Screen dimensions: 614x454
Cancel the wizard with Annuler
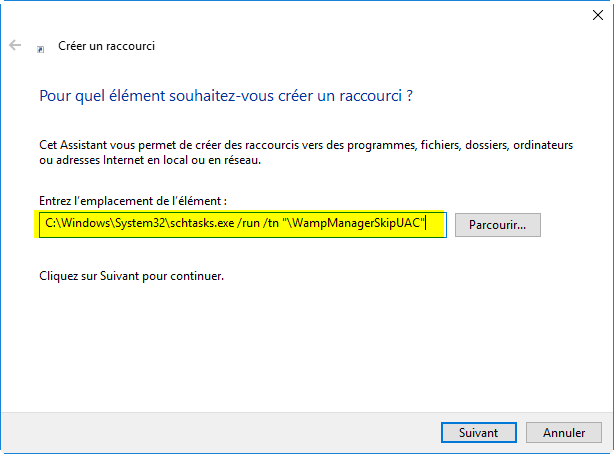(x=563, y=432)
